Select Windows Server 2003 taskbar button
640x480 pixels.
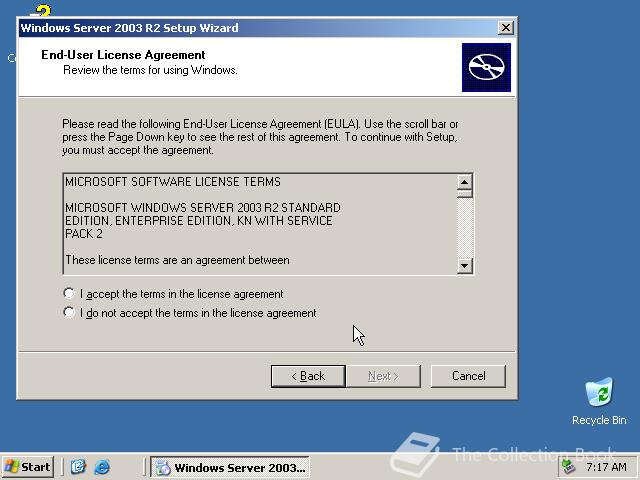(230, 467)
